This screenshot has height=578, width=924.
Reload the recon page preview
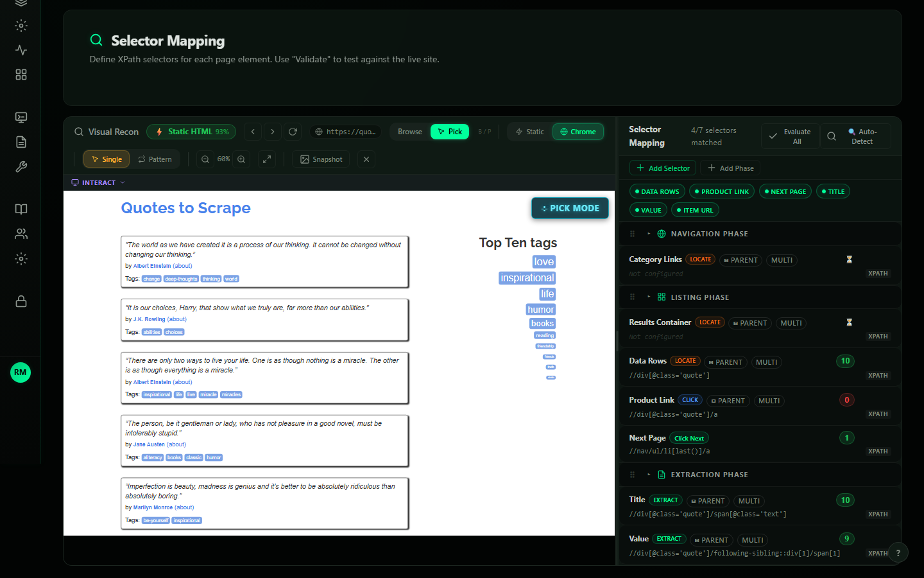pyautogui.click(x=293, y=132)
